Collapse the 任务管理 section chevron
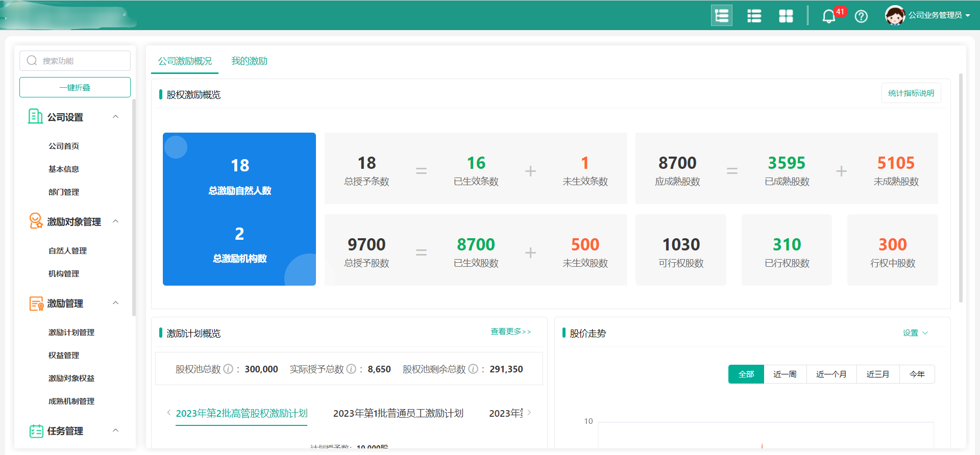980x455 pixels. (x=116, y=431)
